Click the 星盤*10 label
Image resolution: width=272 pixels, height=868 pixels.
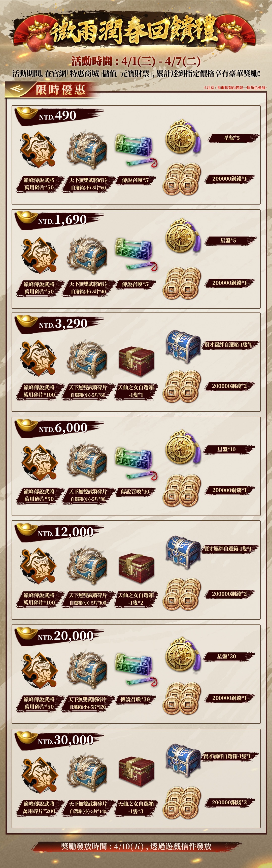tap(226, 449)
